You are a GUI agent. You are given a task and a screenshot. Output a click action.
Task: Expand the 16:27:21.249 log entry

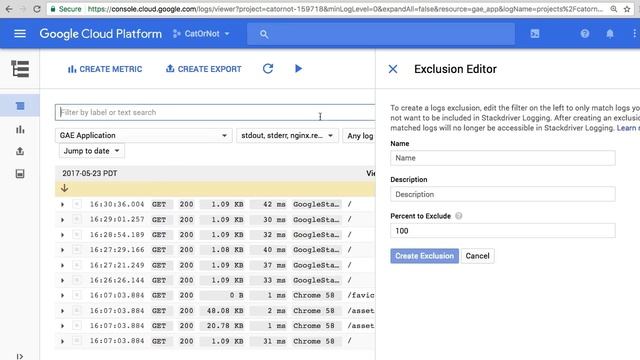62,265
